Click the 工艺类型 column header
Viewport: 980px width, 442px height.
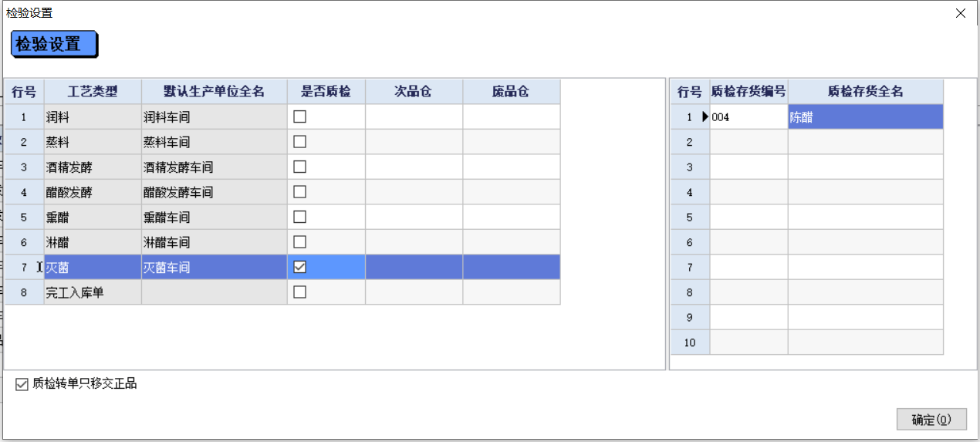coord(93,92)
